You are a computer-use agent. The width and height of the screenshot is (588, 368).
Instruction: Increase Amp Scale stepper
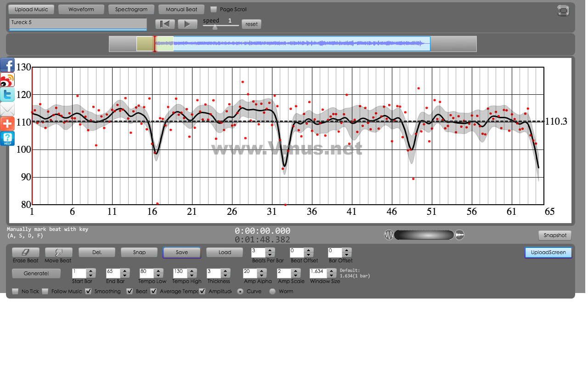click(x=296, y=271)
